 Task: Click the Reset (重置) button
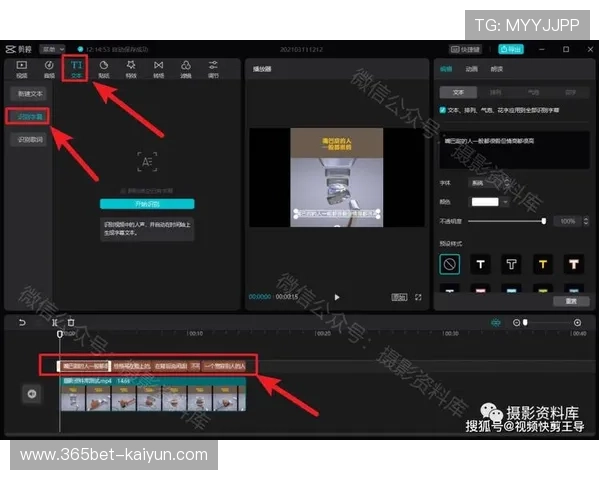[x=571, y=301]
